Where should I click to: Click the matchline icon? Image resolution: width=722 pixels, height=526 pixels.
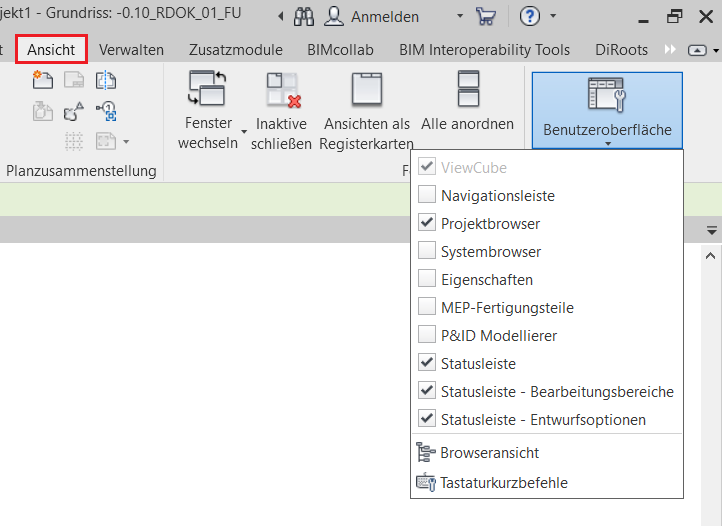[x=106, y=80]
